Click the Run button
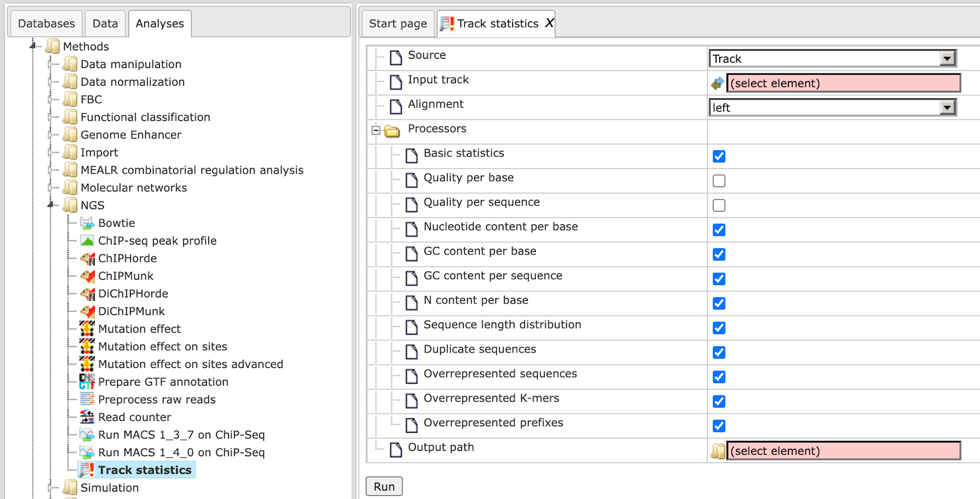The width and height of the screenshot is (980, 499). click(x=384, y=486)
